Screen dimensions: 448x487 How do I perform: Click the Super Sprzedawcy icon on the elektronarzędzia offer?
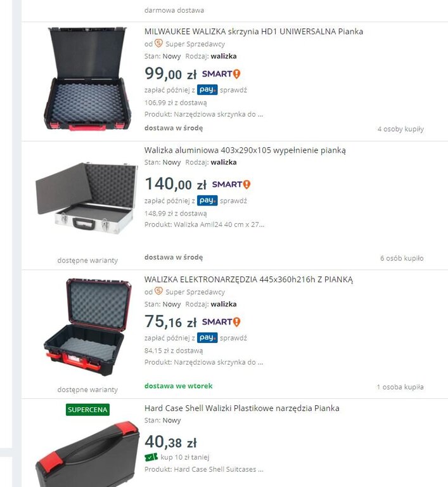click(158, 291)
